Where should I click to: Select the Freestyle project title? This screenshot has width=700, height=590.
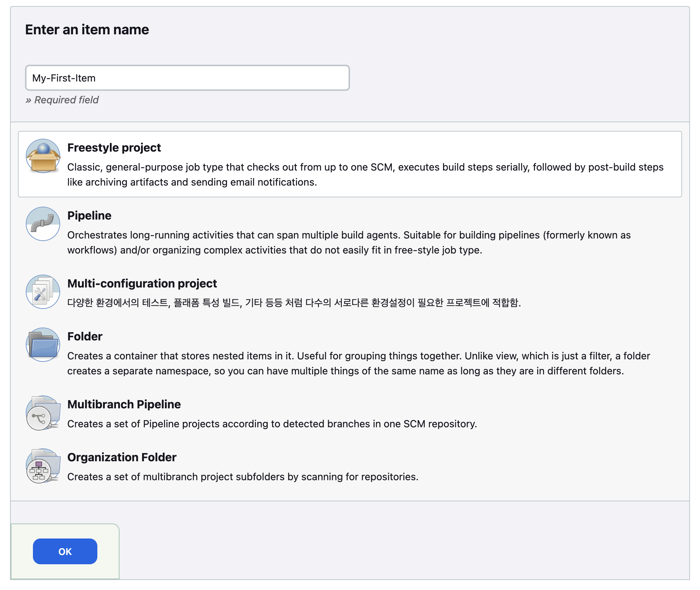pos(114,148)
